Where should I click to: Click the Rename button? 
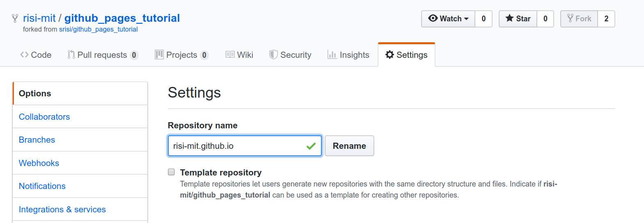[349, 146]
